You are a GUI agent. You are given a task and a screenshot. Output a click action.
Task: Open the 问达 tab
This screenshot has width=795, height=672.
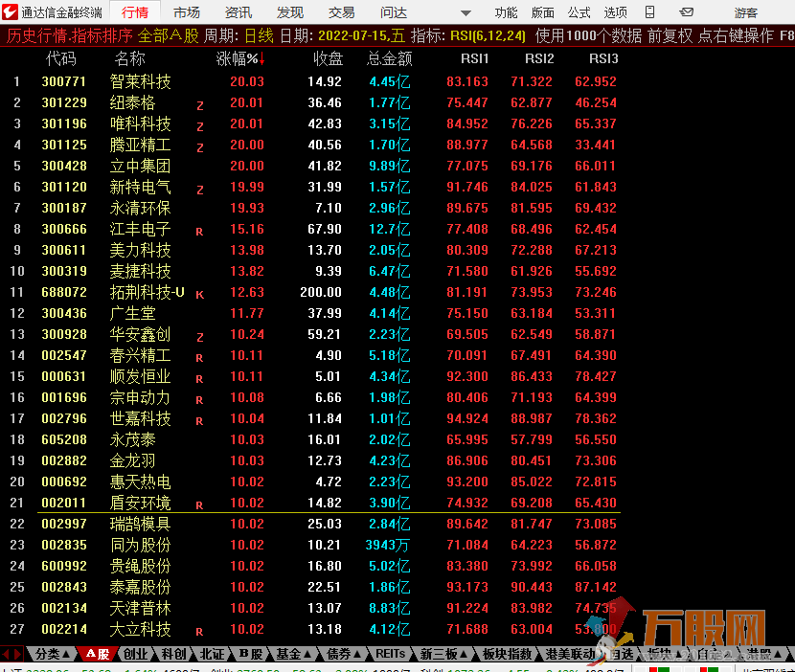tap(394, 12)
